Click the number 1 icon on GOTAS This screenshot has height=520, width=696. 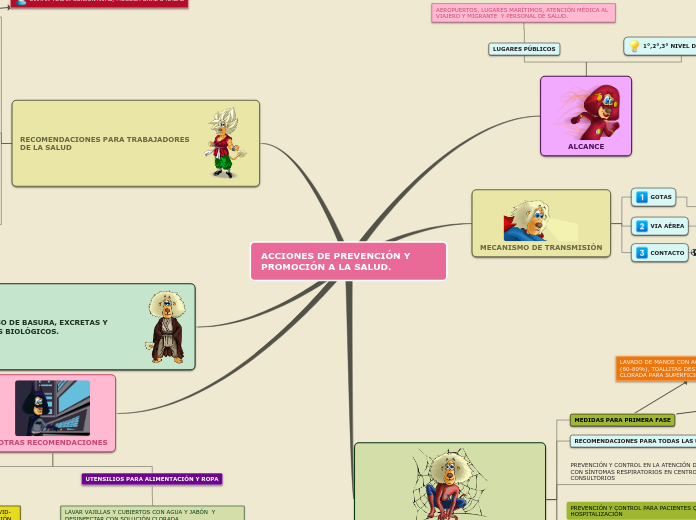[642, 197]
